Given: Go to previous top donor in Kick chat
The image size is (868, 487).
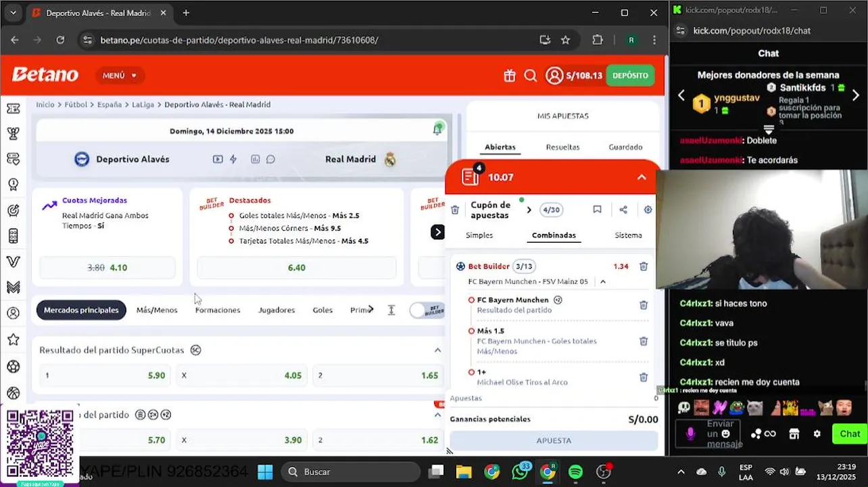Looking at the screenshot, I should click(681, 96).
